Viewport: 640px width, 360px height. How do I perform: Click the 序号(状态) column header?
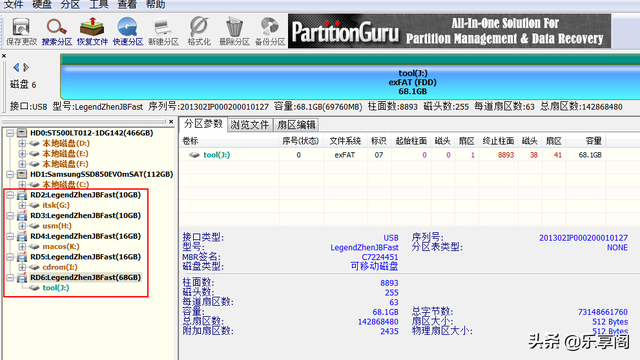coord(300,141)
